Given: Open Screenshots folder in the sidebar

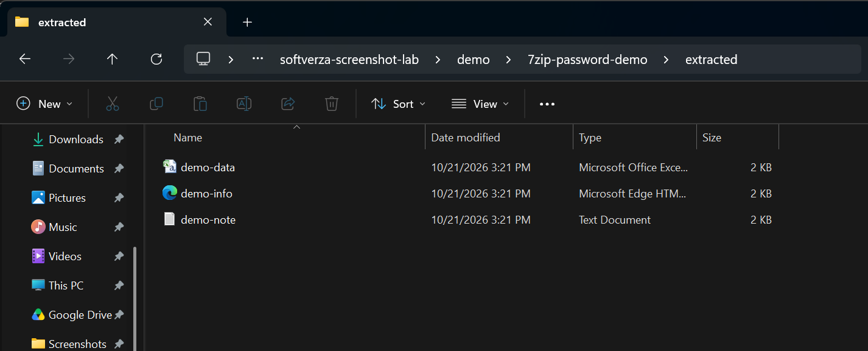Looking at the screenshot, I should (77, 344).
